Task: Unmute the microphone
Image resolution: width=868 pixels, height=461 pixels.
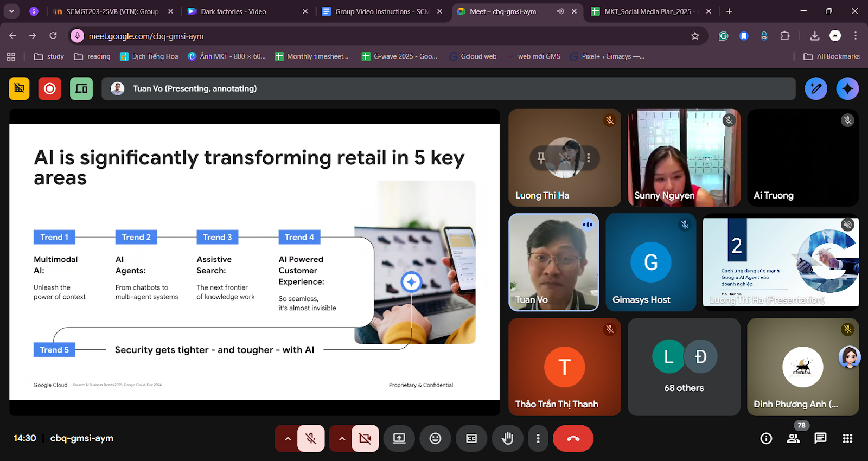Action: 311,438
